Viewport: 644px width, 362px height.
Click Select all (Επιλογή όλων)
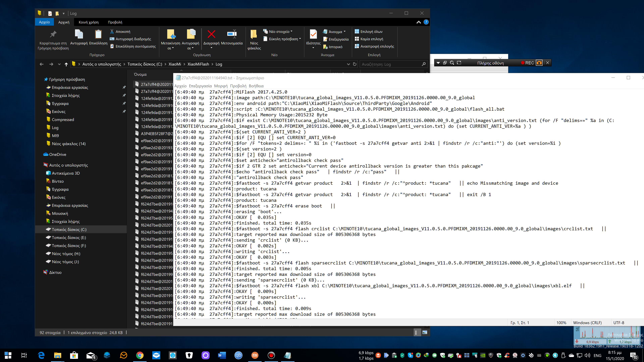(371, 32)
